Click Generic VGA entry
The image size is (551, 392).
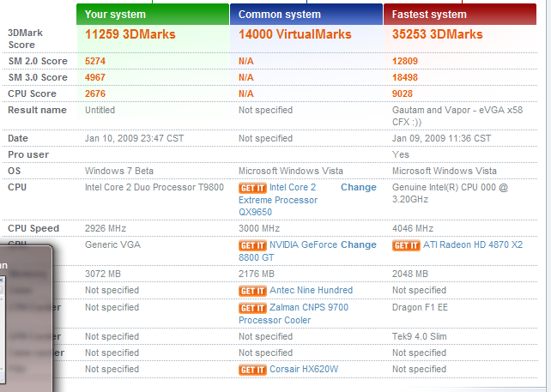112,244
